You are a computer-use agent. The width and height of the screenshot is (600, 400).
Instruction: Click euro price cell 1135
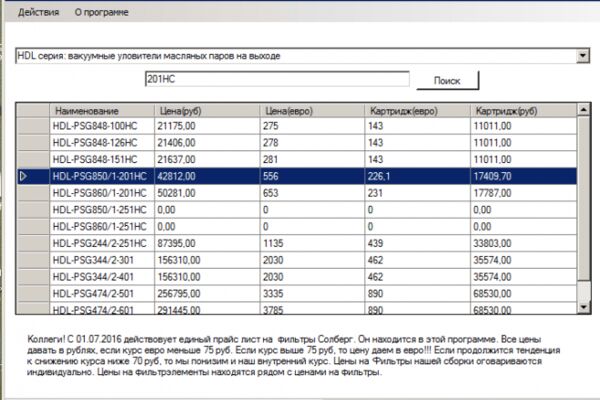(312, 243)
